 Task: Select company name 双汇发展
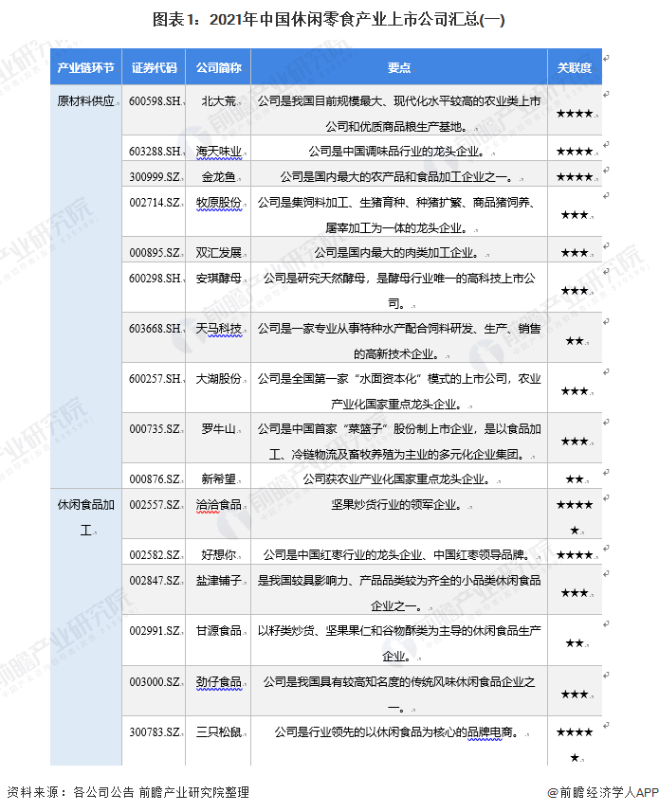point(219,252)
